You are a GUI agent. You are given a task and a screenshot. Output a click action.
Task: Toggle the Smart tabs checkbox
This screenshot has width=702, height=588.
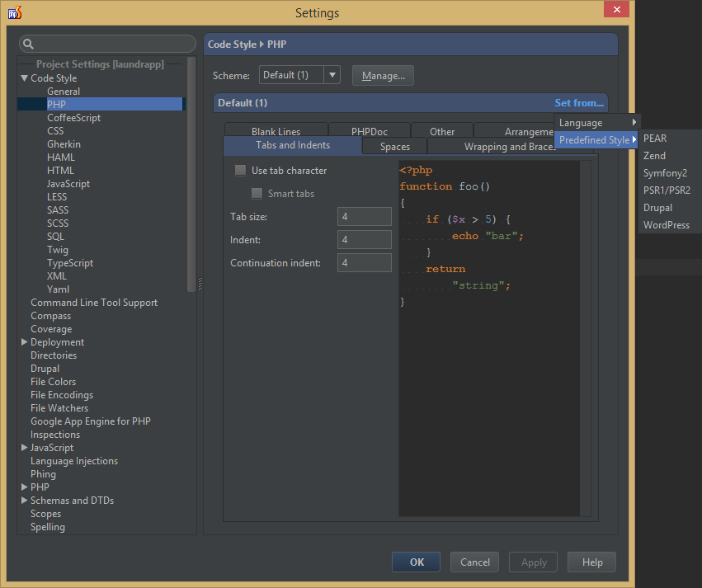coord(257,194)
